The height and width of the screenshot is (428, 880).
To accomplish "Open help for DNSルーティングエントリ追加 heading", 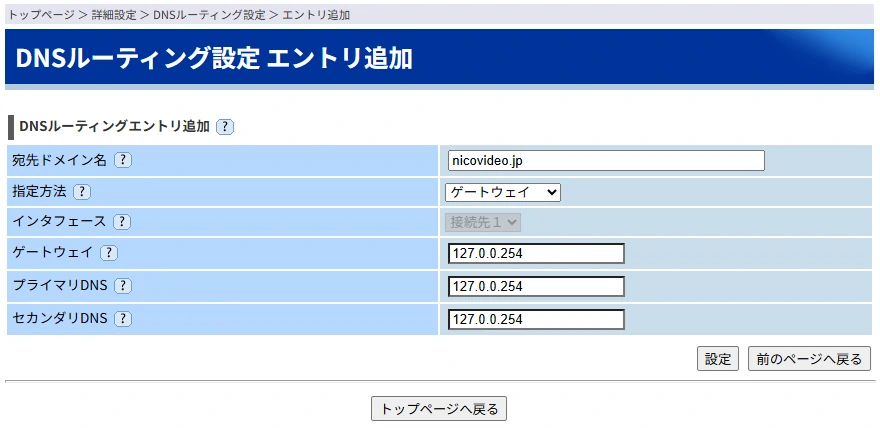I will (x=225, y=127).
